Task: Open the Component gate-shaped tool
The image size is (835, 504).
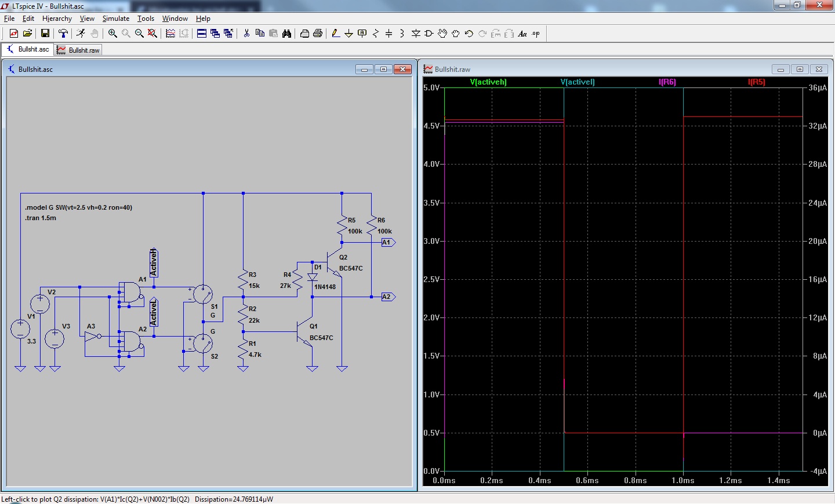Action: click(x=429, y=34)
